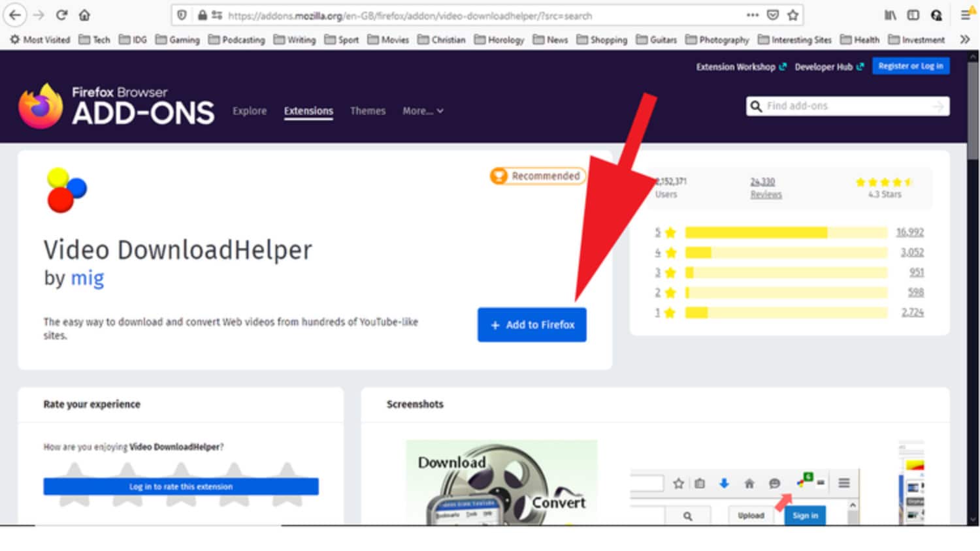Open 2 star reviews count 598
Image resolution: width=980 pixels, height=551 pixels.
pyautogui.click(x=916, y=292)
